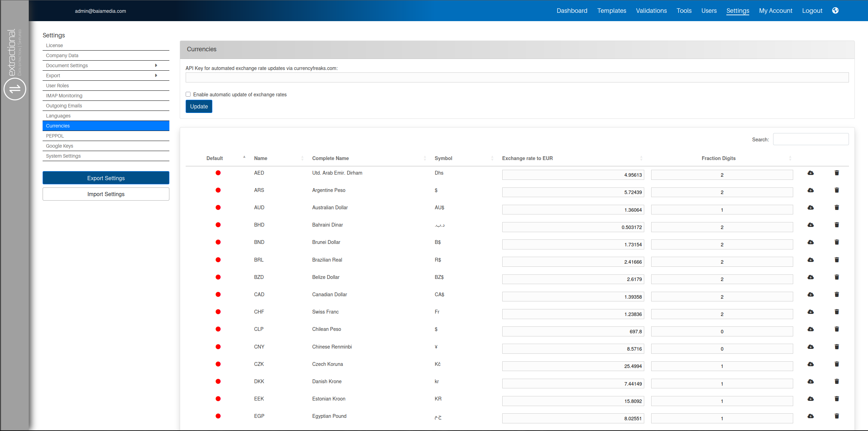Toggle the default red dot for AUD

[x=218, y=208]
